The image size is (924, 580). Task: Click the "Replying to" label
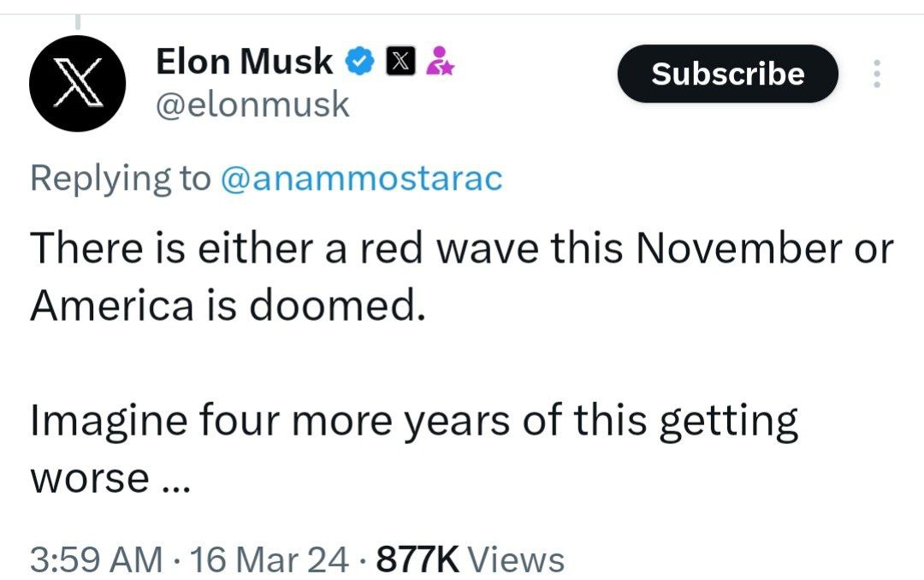(x=121, y=178)
